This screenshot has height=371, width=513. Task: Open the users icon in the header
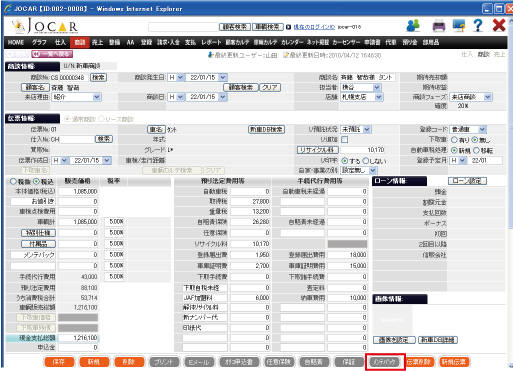click(413, 26)
